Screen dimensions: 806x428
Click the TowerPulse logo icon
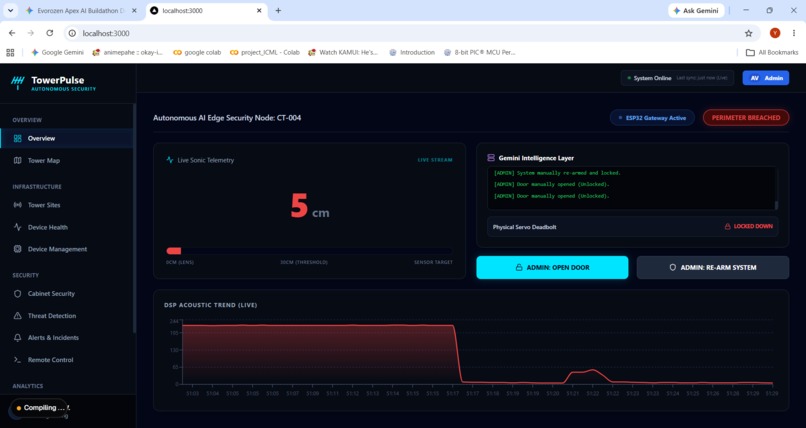(x=17, y=82)
